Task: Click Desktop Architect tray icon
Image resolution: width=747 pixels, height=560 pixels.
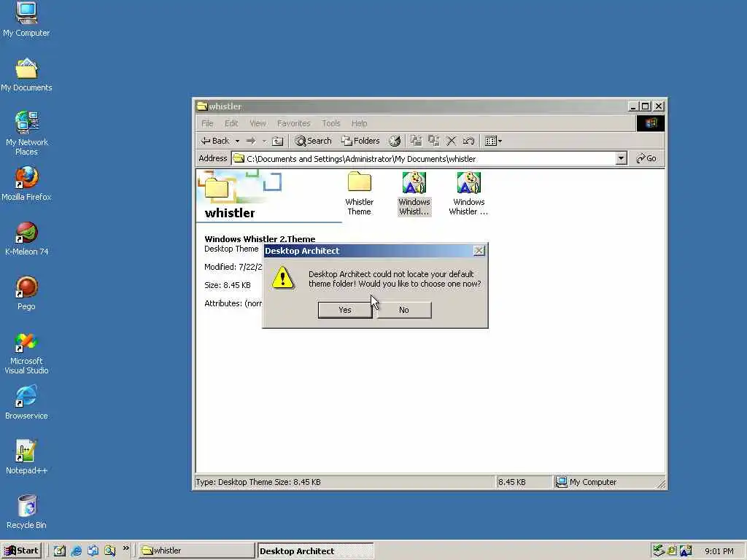Action: (x=686, y=551)
